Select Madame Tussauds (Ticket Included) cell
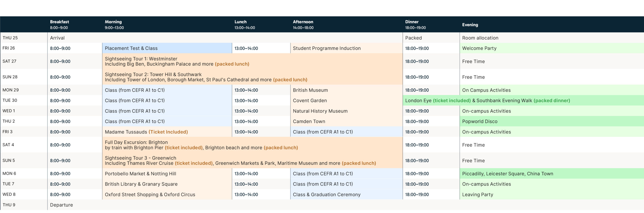This screenshot has width=644, height=213. point(146,132)
